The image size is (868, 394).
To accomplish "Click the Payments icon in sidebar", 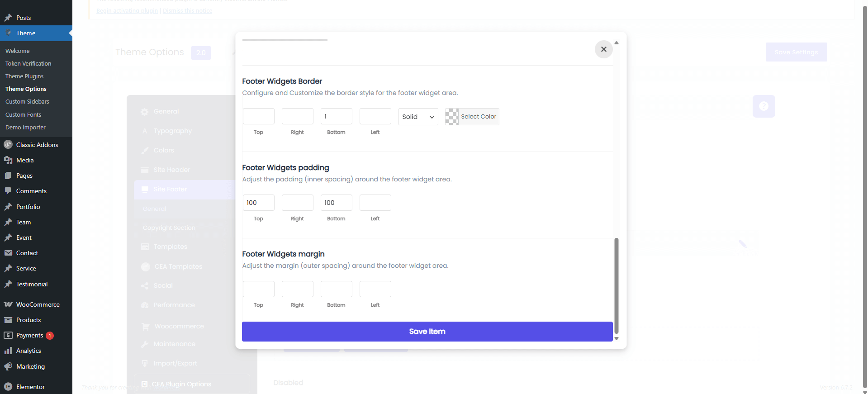I will point(8,335).
